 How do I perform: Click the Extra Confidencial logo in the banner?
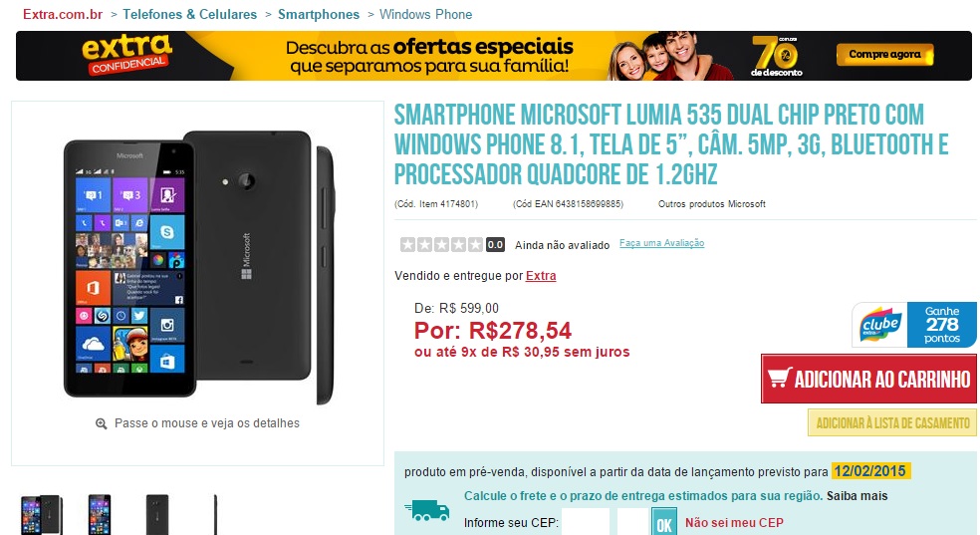(x=127, y=55)
